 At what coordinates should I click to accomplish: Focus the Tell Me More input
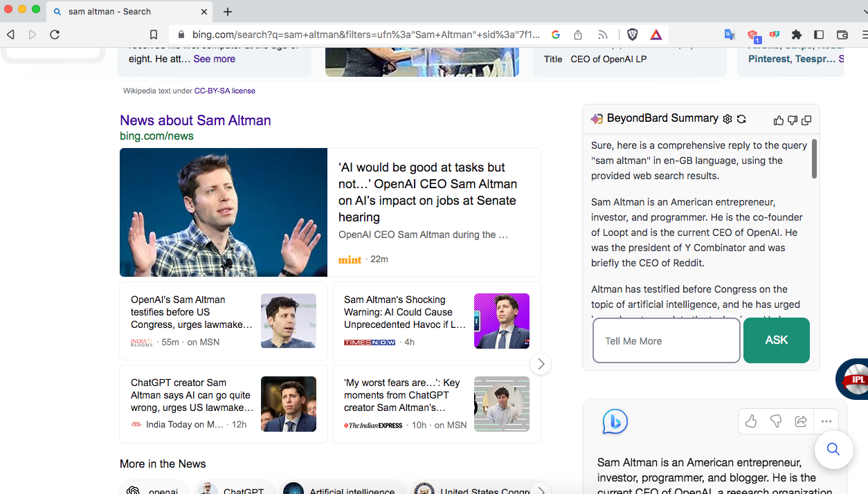tap(667, 340)
